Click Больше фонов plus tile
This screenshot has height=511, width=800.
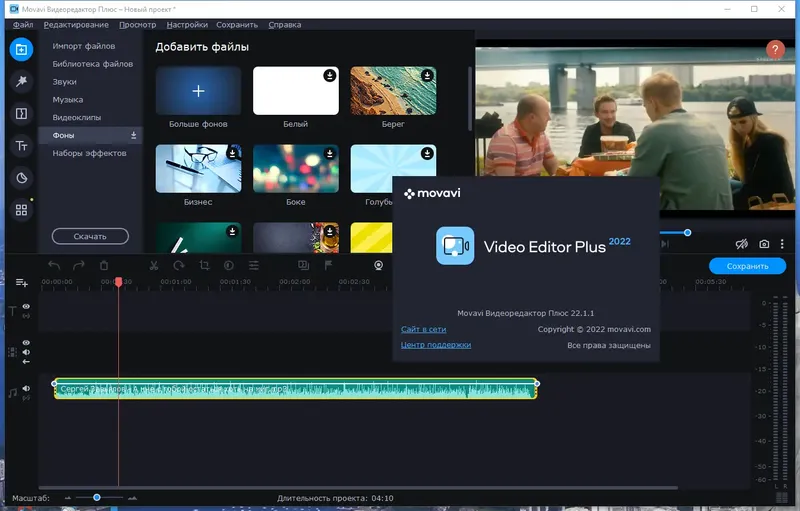198,91
